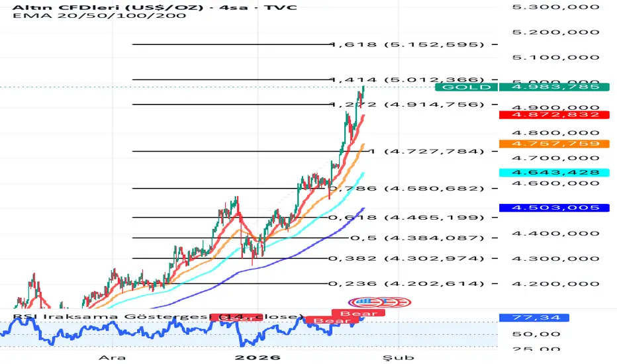This screenshot has height=364, width=617.
Task: Click the Şub month label on time axis
Action: (x=399, y=357)
